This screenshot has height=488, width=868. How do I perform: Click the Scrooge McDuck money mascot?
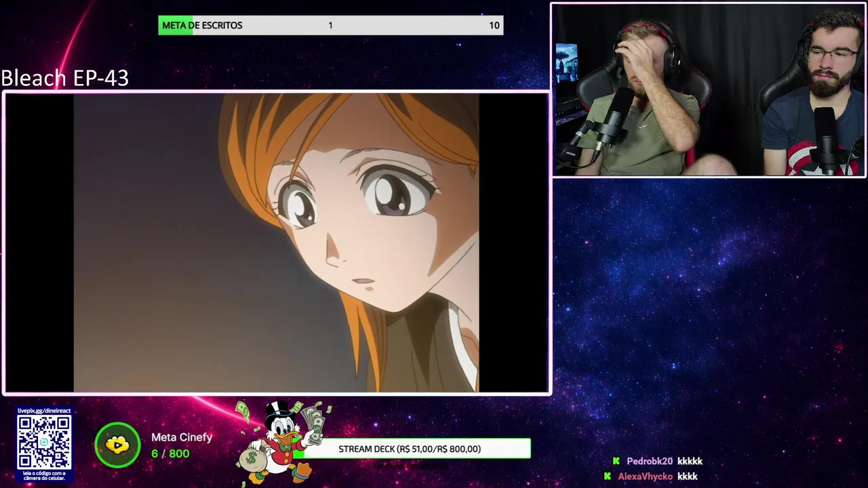(x=283, y=442)
